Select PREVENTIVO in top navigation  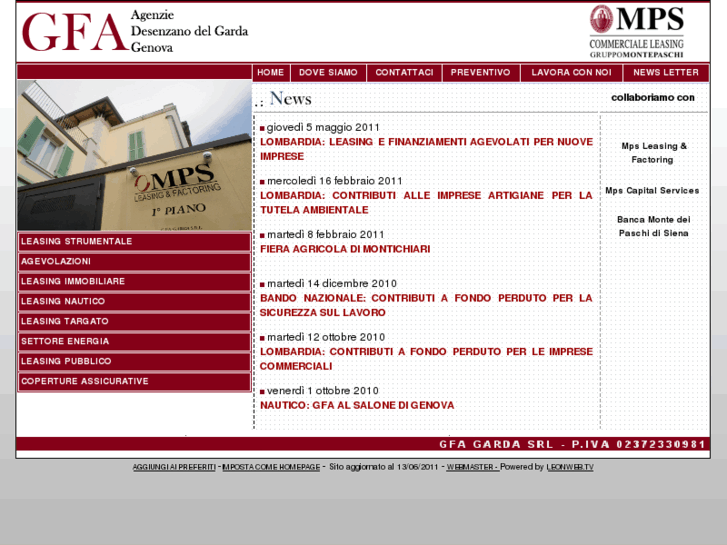(x=480, y=73)
